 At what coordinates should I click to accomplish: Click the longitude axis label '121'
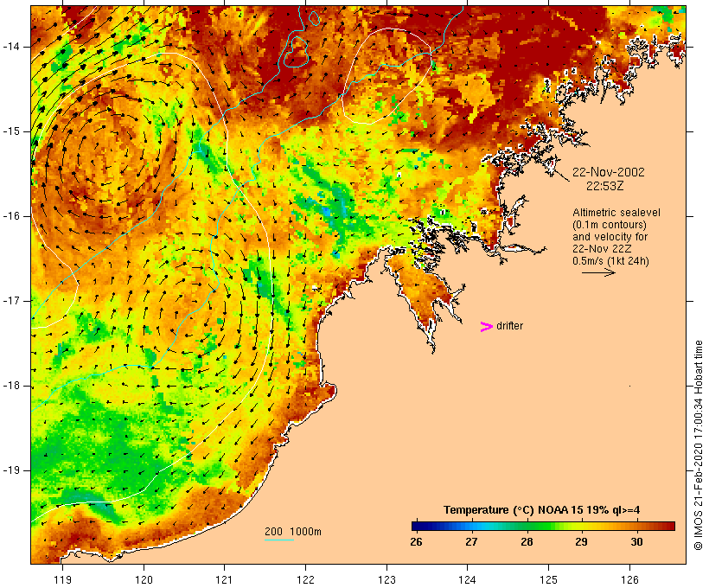coord(224,579)
